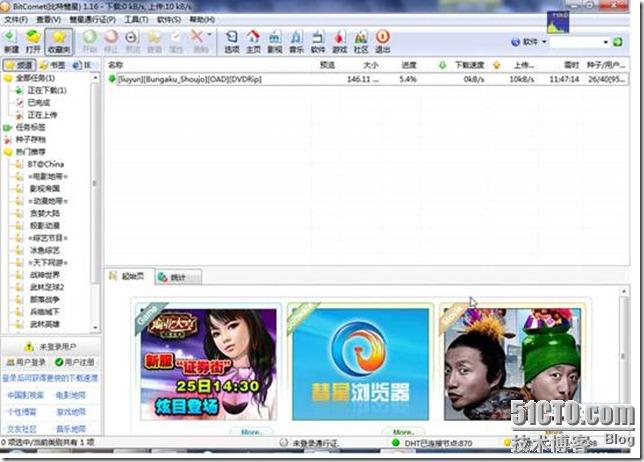The image size is (644, 462).
Task: Click the red Stop task icon
Action: (111, 41)
